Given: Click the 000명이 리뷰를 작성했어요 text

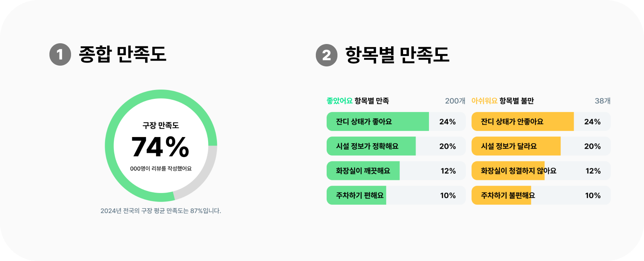Looking at the screenshot, I should point(161,169).
